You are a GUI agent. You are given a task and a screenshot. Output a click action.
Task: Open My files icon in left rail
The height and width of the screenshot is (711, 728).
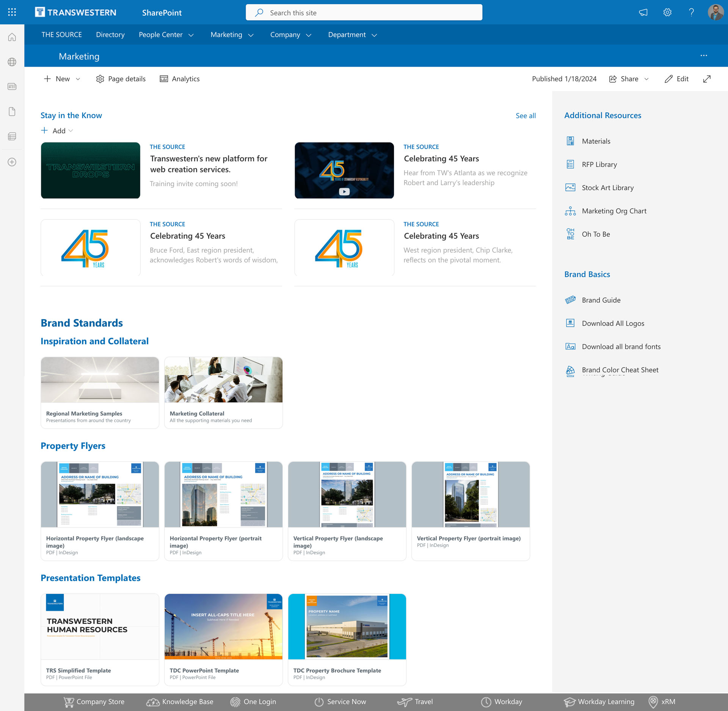12,111
